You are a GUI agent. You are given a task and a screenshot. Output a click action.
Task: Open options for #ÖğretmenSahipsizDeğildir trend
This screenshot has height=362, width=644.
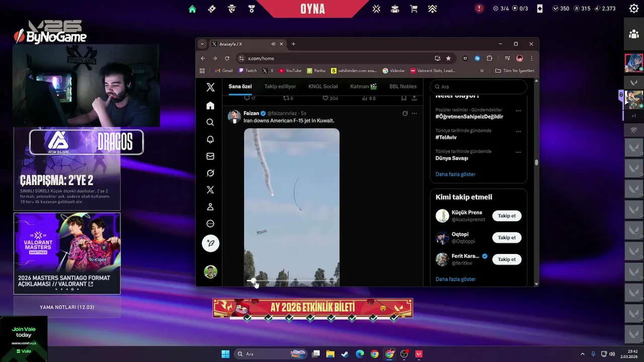click(x=518, y=110)
